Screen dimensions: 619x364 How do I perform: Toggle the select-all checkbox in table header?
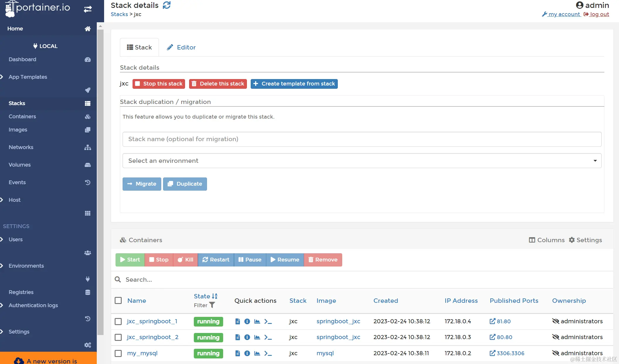click(x=118, y=301)
